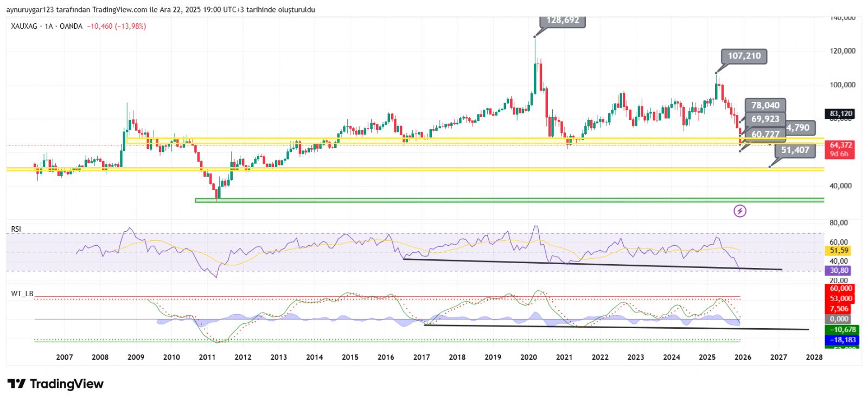
Task: Click the 60,727 price callout
Action: click(765, 134)
